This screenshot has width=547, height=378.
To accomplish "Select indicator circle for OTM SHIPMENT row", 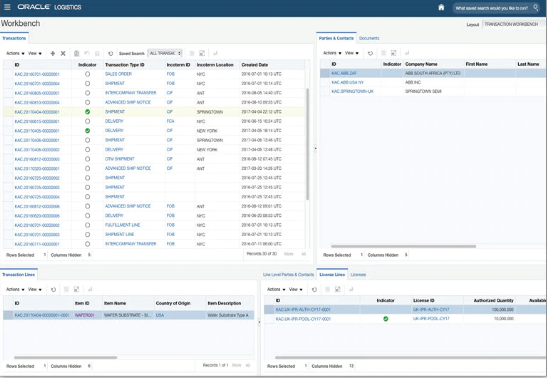I will [x=88, y=159].
